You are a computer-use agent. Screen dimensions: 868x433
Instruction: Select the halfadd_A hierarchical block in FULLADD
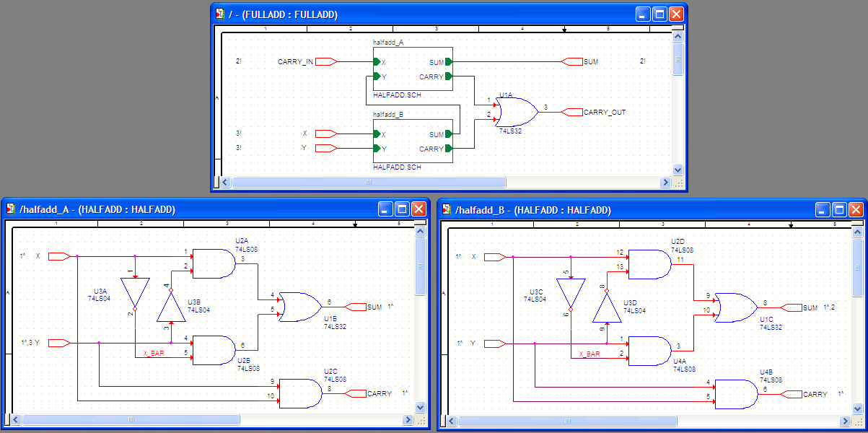413,69
